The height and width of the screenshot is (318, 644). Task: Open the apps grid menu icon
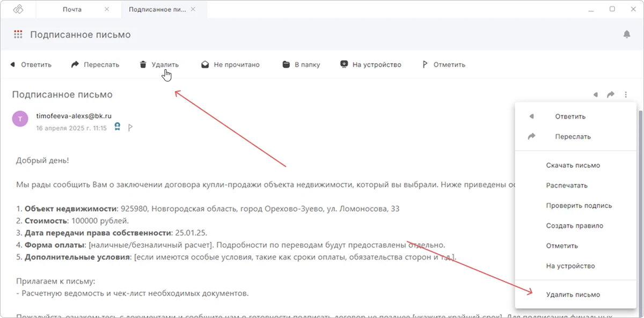[18, 34]
